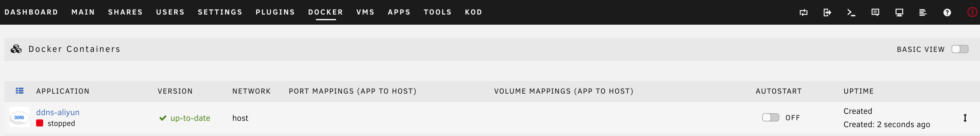Image resolution: width=980 pixels, height=136 pixels.
Task: Click the red power icon
Action: point(972,12)
